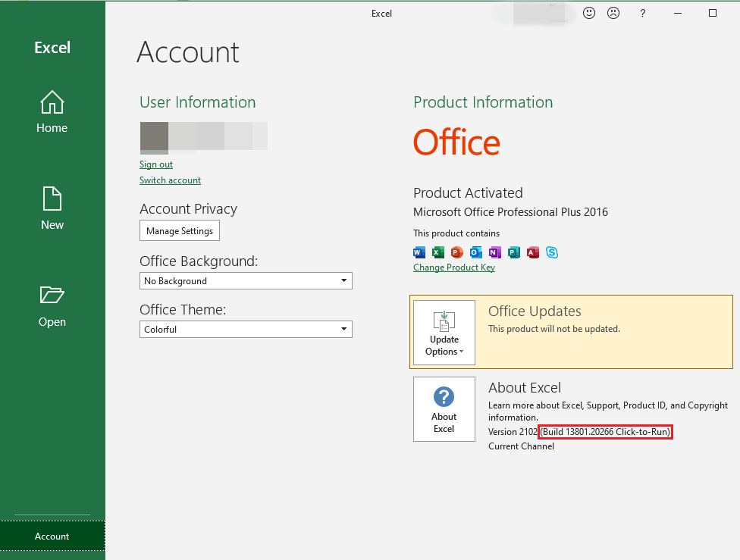740x560 pixels.
Task: Click the Word app icon
Action: [x=419, y=252]
